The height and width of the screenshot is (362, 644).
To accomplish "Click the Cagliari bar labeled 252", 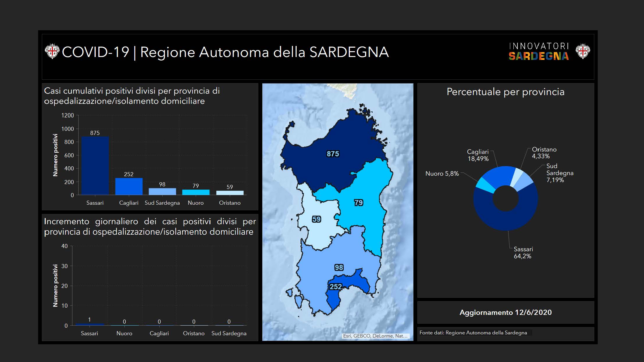I will (x=129, y=186).
